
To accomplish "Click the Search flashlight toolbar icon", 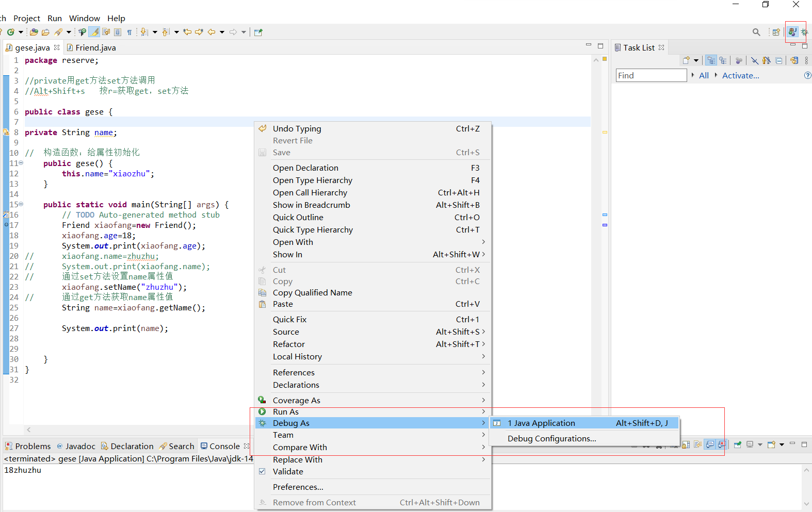I will 59,32.
